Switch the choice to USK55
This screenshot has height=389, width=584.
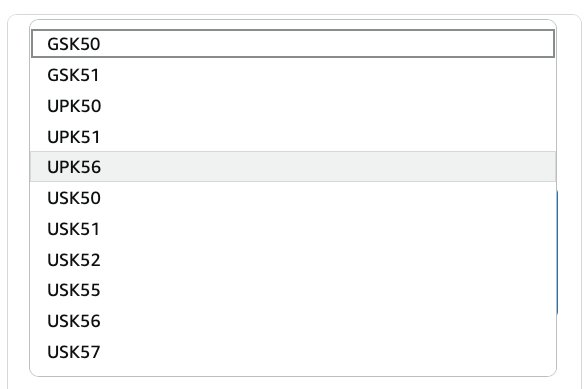[293, 290]
